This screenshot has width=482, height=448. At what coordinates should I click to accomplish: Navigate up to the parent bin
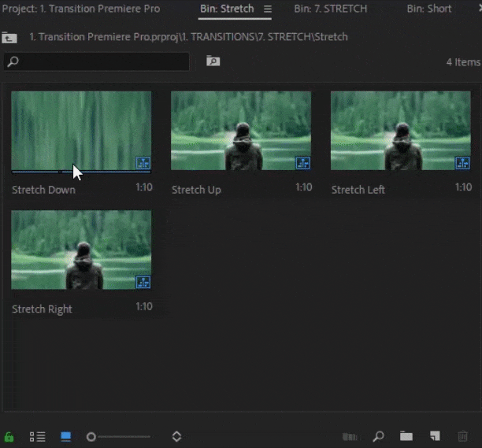9,37
